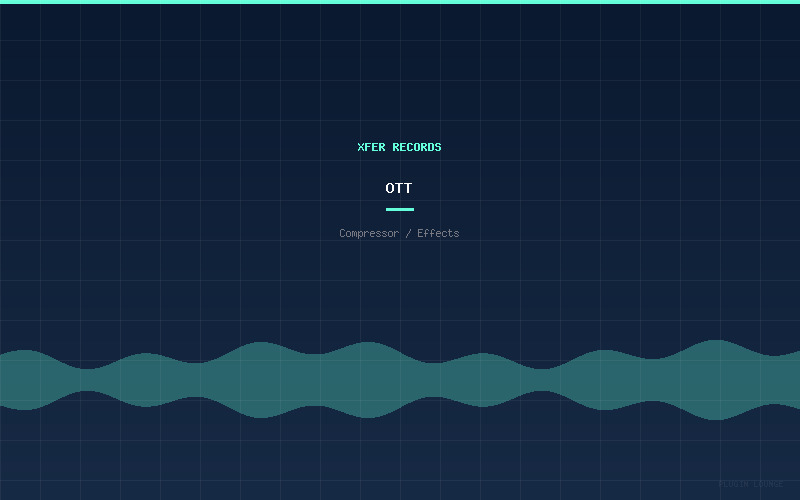Click the word RECORDS in the heading
Image resolution: width=800 pixels, height=500 pixels.
pyautogui.click(x=417, y=147)
